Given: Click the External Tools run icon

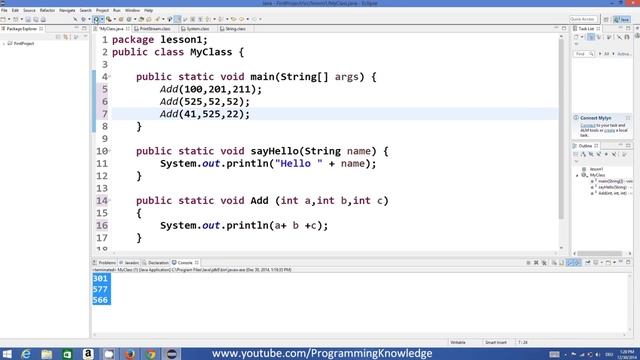Looking at the screenshot, I should (x=109, y=19).
